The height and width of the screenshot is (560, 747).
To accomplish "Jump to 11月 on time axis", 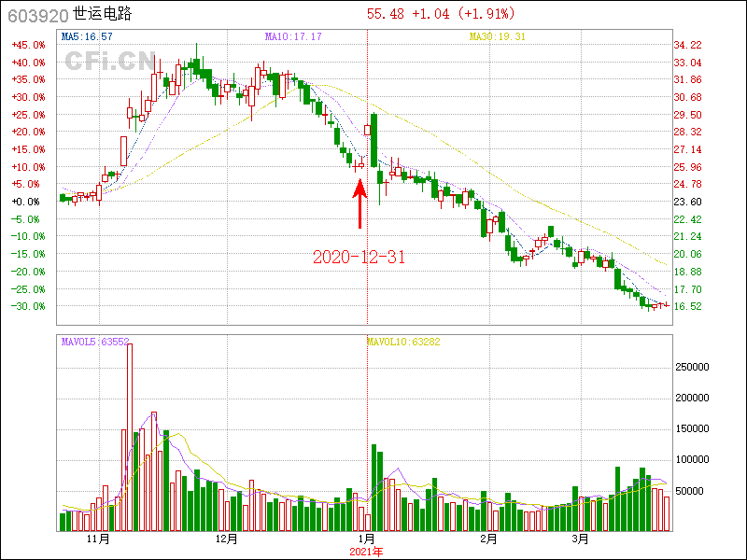I will [98, 539].
